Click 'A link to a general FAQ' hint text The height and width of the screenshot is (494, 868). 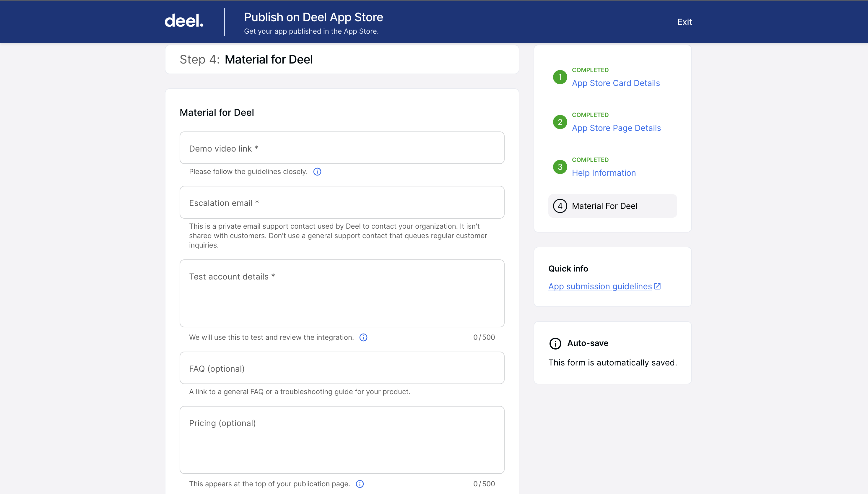click(x=300, y=391)
